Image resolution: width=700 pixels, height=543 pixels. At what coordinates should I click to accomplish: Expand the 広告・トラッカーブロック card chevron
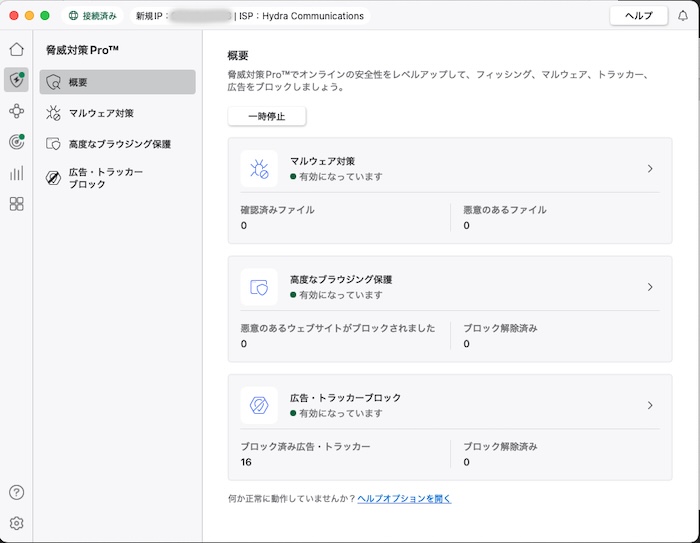click(650, 405)
